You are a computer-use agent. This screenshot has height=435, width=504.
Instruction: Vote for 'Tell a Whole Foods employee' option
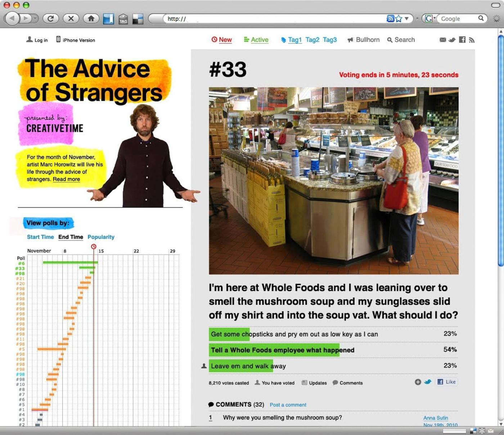click(333, 350)
